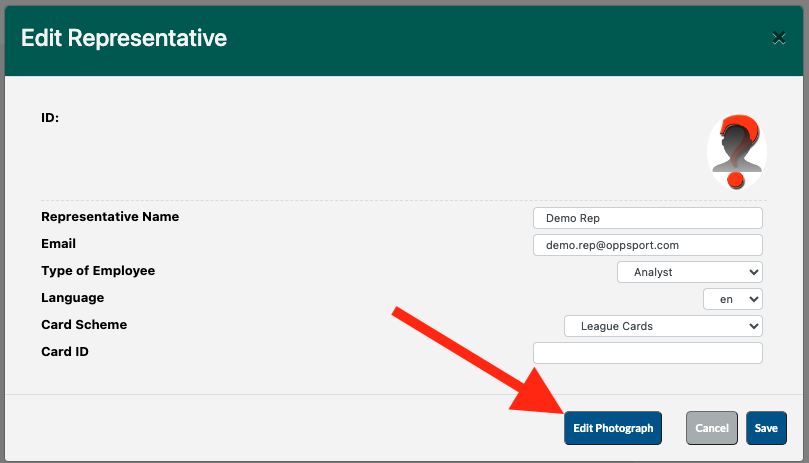Click the ID: label
This screenshot has height=463, width=809.
tap(50, 118)
